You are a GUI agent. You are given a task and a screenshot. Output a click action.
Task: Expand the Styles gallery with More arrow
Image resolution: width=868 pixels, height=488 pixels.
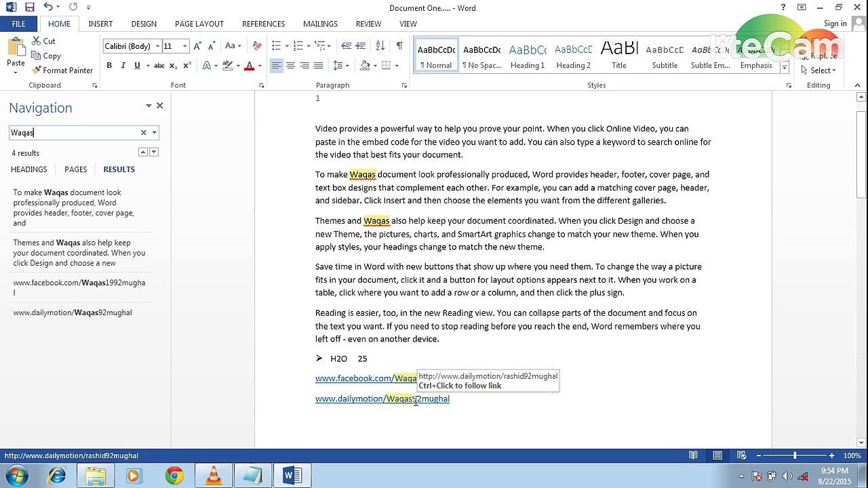[785, 68]
